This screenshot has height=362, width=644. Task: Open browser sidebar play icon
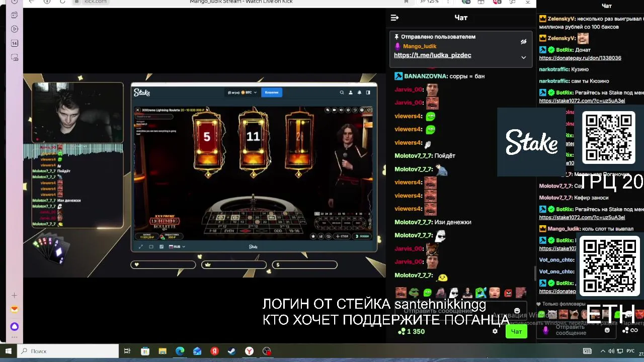15,29
